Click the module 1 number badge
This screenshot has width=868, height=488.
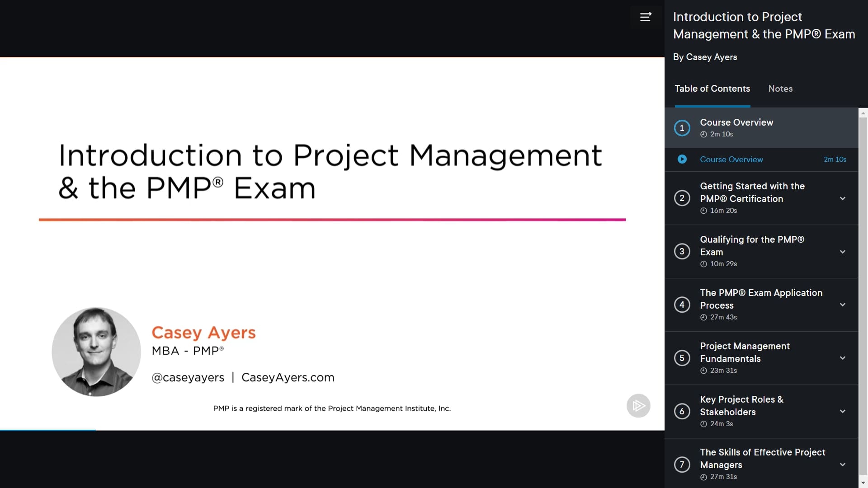[682, 128]
